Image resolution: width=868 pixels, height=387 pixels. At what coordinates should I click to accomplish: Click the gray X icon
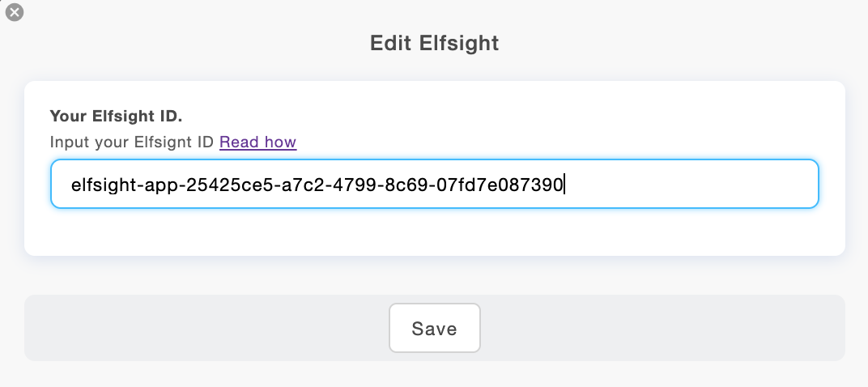[14, 12]
